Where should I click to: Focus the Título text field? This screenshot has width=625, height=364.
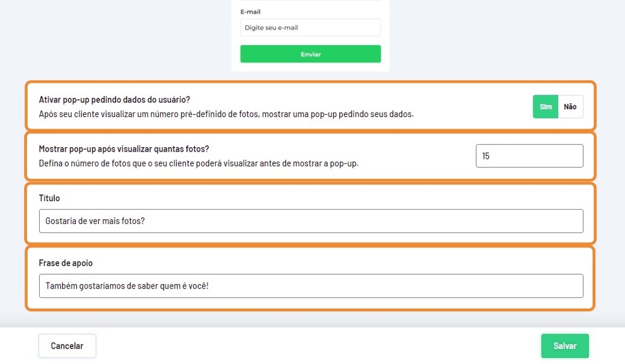pos(311,221)
